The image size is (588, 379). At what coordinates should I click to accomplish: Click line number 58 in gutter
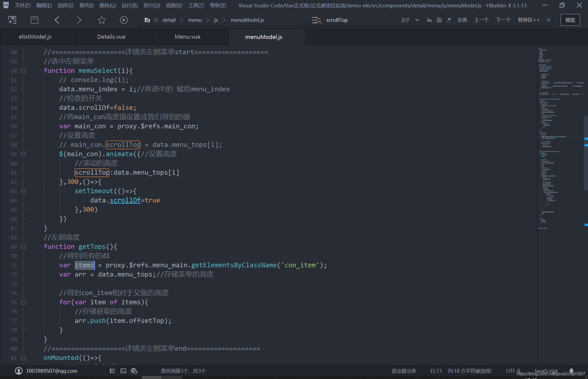(14, 145)
